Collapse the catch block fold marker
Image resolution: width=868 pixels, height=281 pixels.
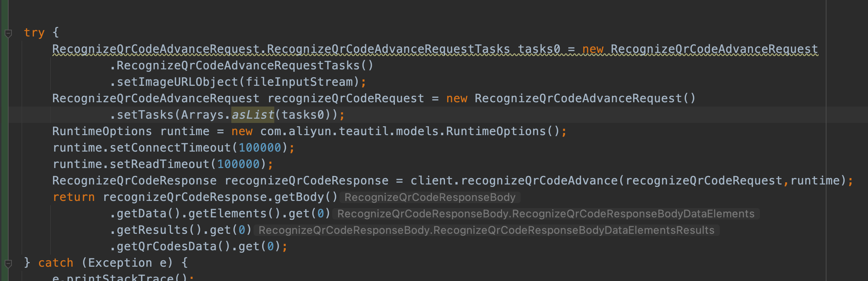8,264
